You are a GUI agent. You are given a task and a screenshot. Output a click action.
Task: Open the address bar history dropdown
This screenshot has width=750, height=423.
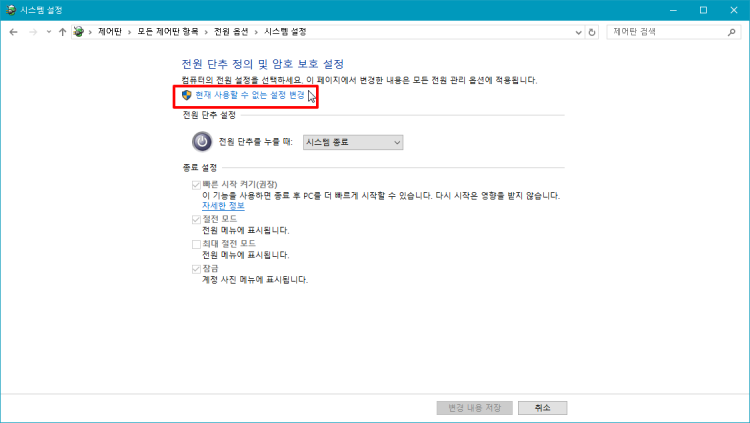(578, 32)
